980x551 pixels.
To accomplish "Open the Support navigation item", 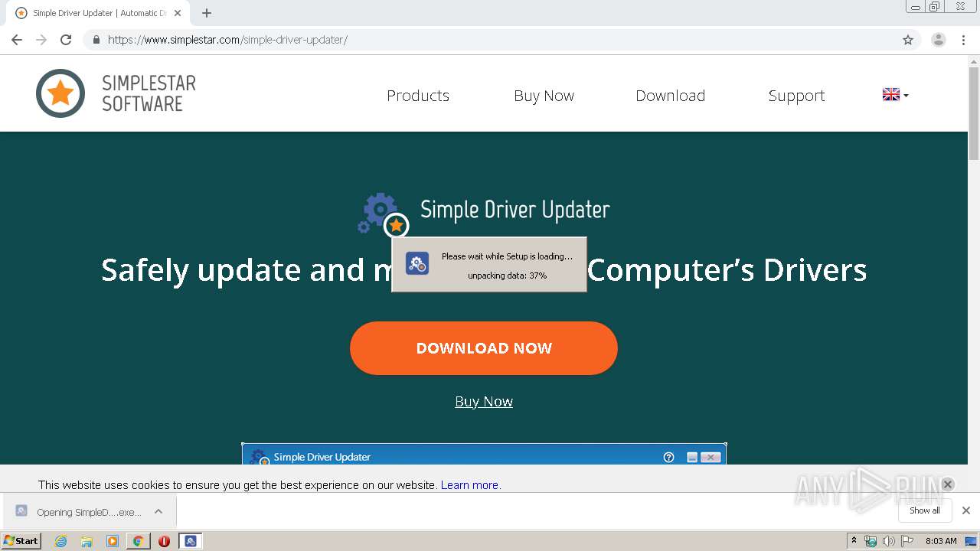I will [x=796, y=96].
